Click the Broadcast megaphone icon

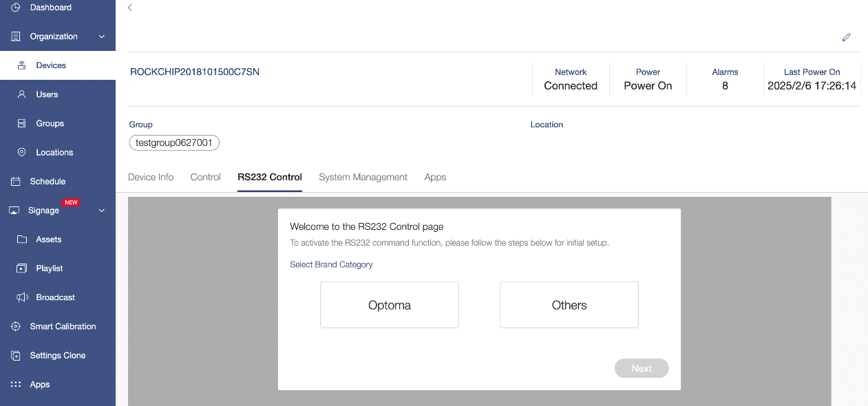(22, 297)
